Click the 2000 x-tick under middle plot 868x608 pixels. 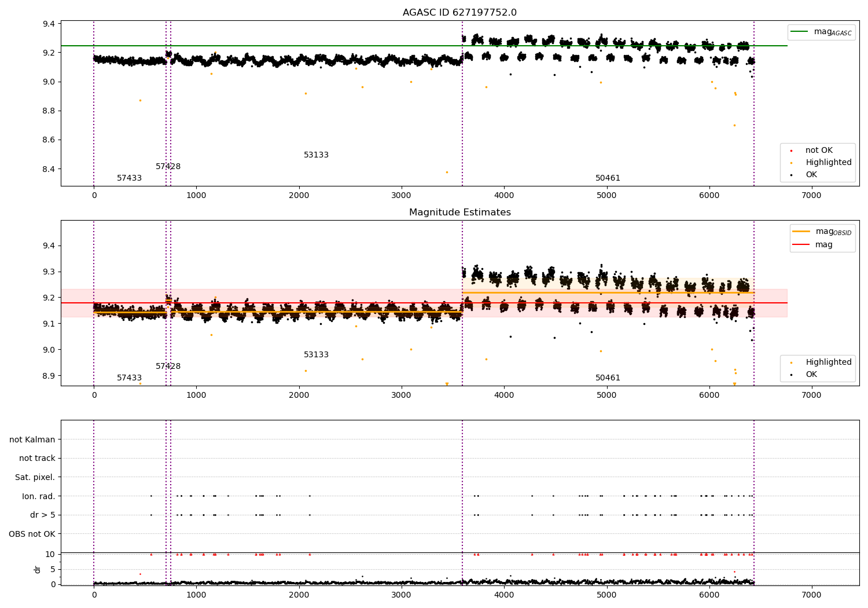tap(299, 395)
